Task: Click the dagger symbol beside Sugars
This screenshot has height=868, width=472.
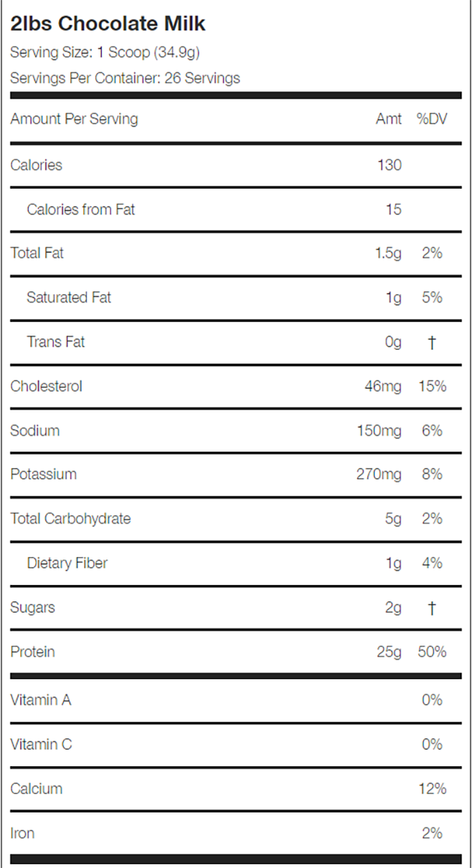Action: click(432, 608)
